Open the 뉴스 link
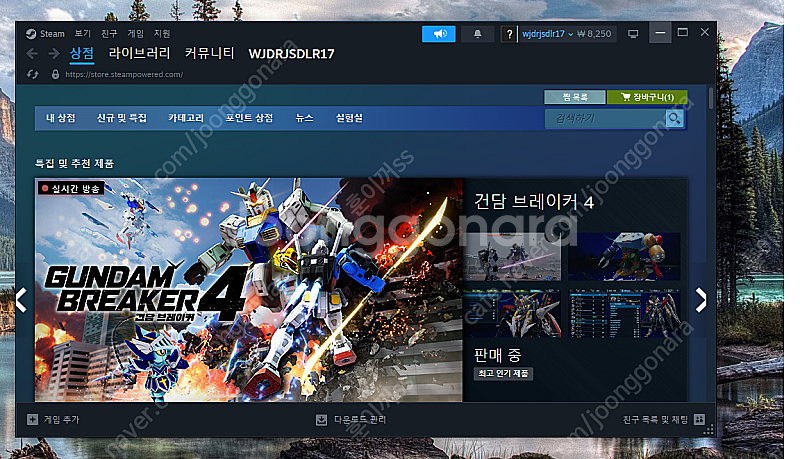800x459 pixels. coord(305,118)
